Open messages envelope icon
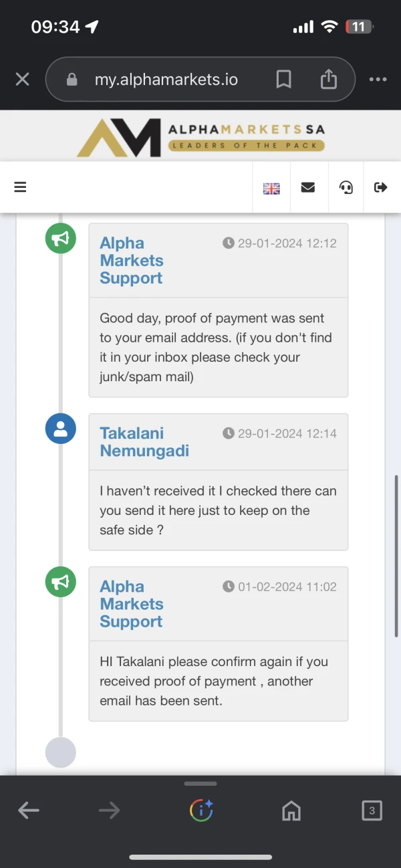The image size is (401, 868). tap(308, 187)
